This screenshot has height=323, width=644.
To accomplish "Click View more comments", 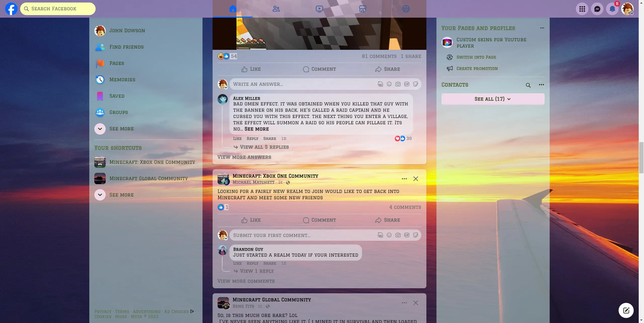I will click(x=246, y=281).
